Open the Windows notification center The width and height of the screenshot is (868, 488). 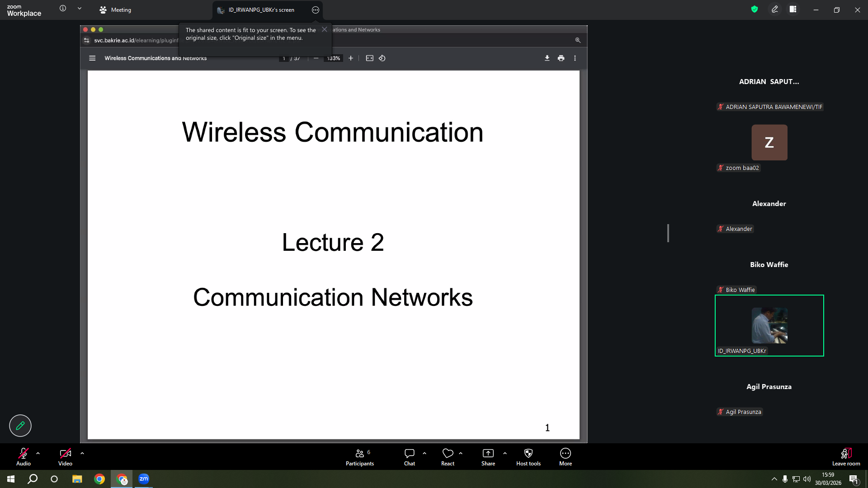coord(854,479)
